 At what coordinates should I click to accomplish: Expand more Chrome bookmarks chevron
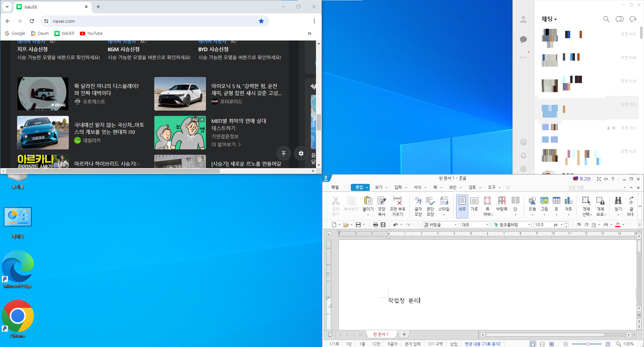tap(309, 33)
